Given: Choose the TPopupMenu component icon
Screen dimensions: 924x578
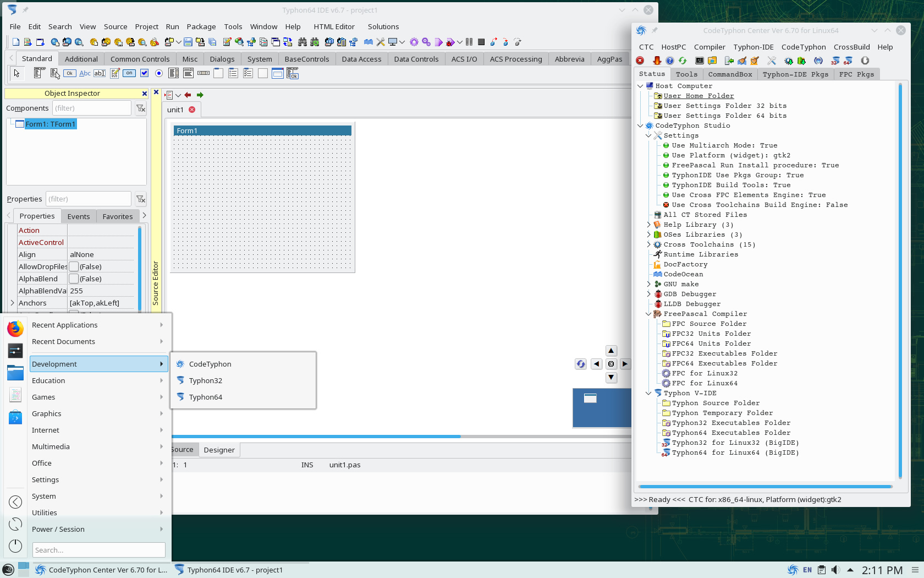Looking at the screenshot, I should (54, 73).
